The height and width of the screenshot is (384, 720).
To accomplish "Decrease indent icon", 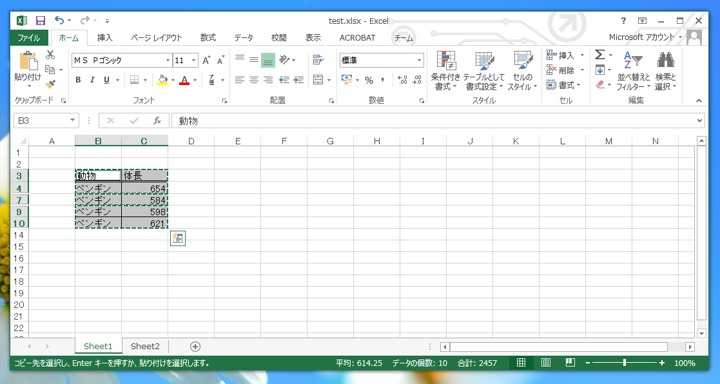I will (x=284, y=80).
